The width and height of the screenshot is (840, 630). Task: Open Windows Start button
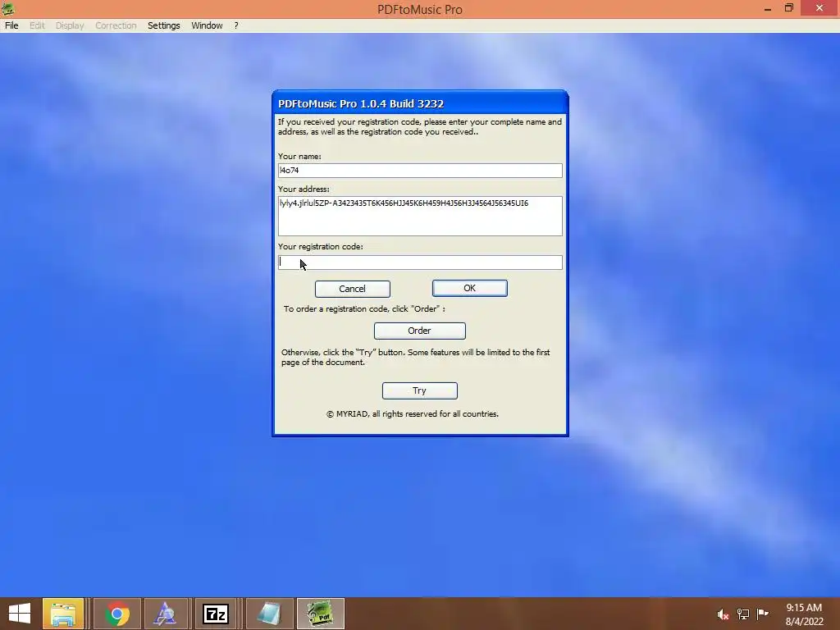click(20, 614)
